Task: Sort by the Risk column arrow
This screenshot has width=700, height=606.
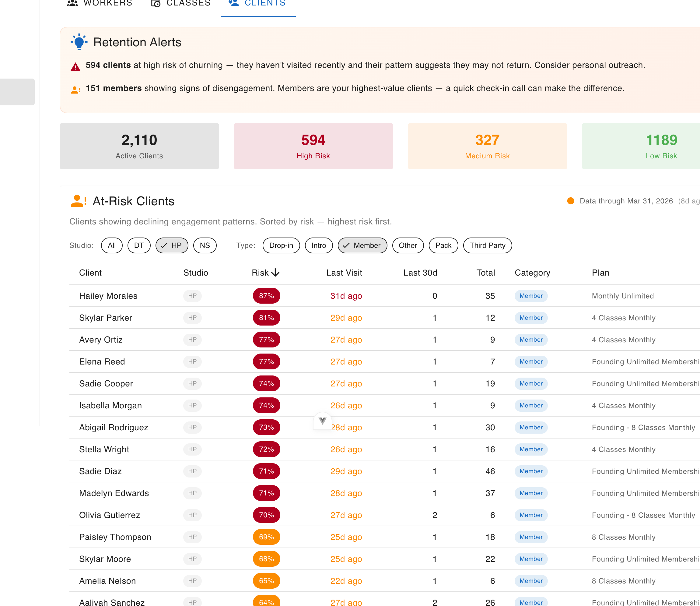Action: click(275, 273)
